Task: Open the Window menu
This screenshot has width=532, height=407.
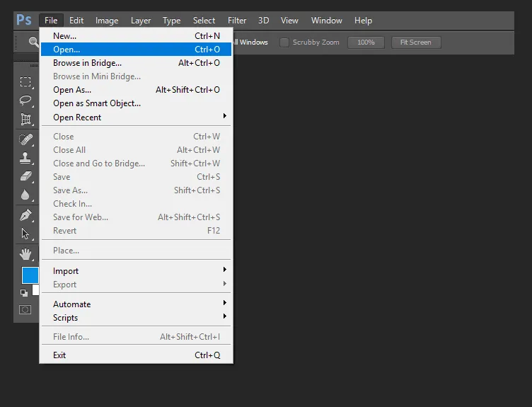Action: 326,21
